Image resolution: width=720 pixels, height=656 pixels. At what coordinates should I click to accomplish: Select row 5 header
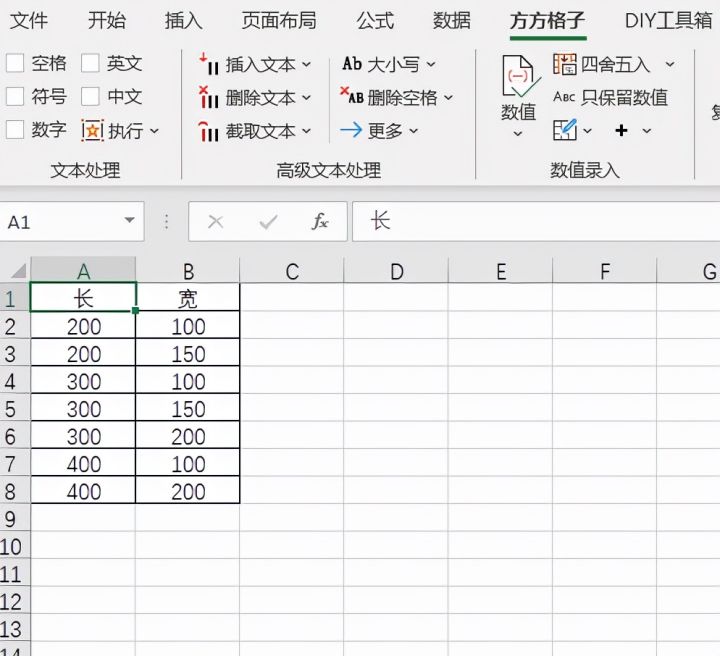coord(15,409)
